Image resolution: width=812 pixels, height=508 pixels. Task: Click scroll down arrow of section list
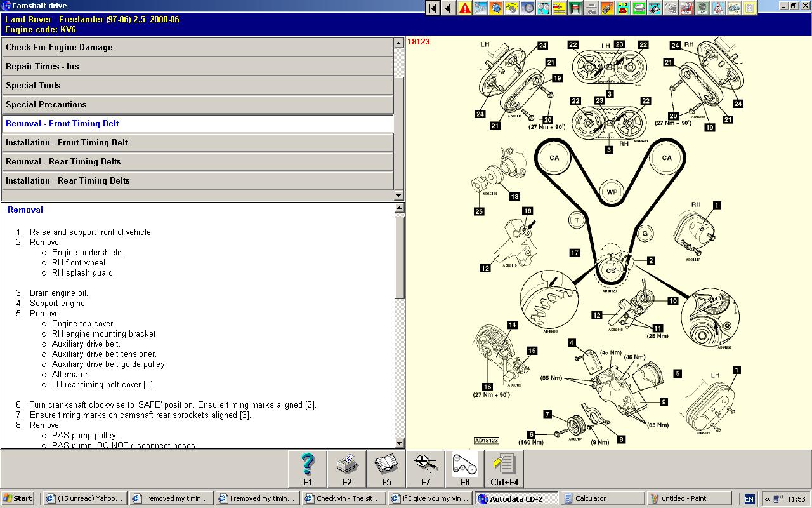pos(399,196)
